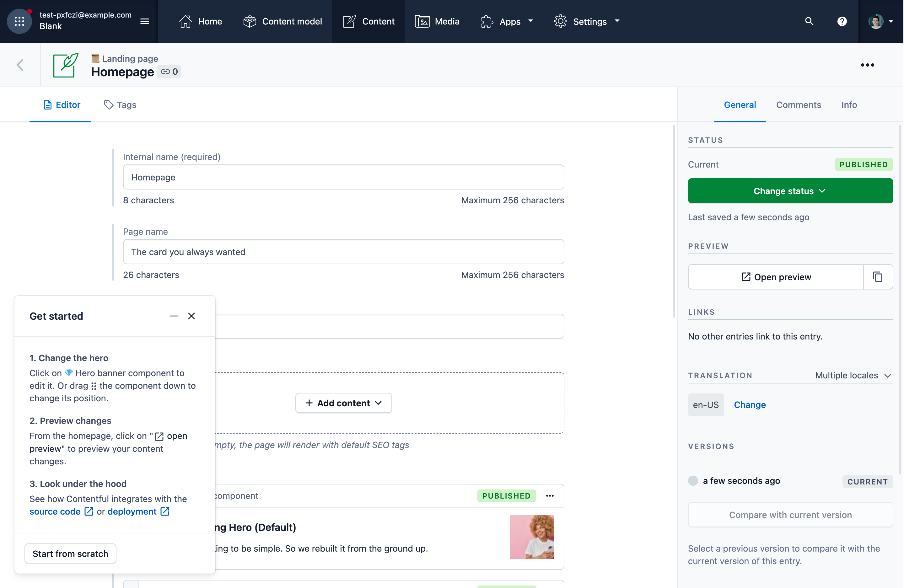Select the few seconds ago version radio
Screen dimensions: 904x588
[693, 481]
